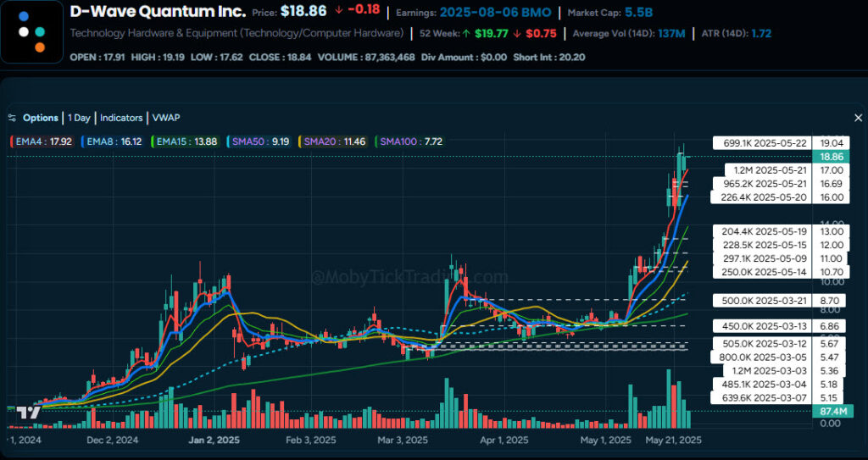Click the Earnings date 2025-08-06 BMO

tap(495, 12)
